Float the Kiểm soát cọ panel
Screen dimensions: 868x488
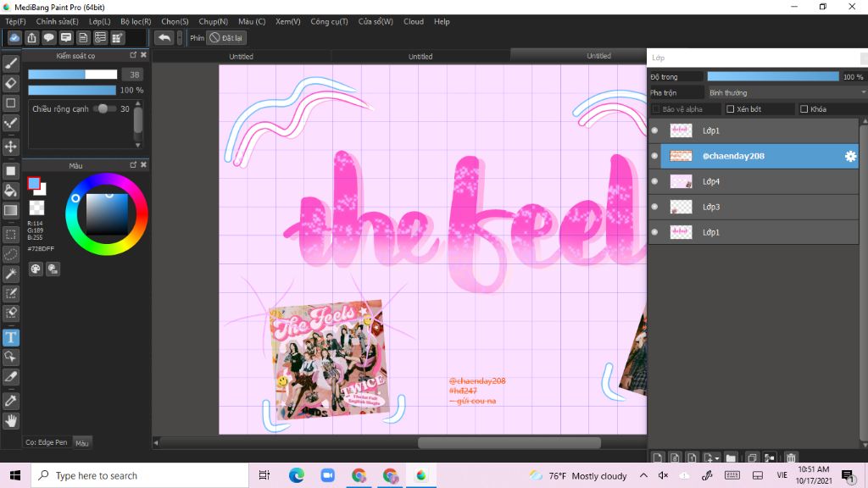pyautogui.click(x=133, y=55)
